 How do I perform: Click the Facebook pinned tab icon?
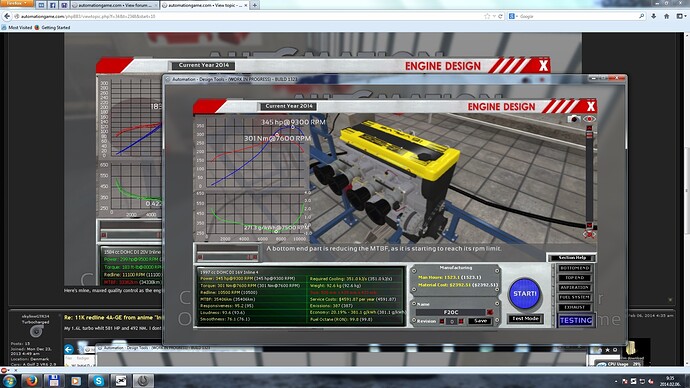tap(52, 5)
